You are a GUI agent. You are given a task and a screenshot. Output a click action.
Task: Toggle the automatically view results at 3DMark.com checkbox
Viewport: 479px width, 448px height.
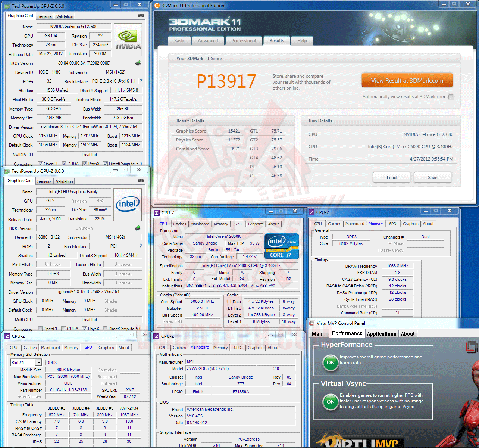tap(451, 97)
